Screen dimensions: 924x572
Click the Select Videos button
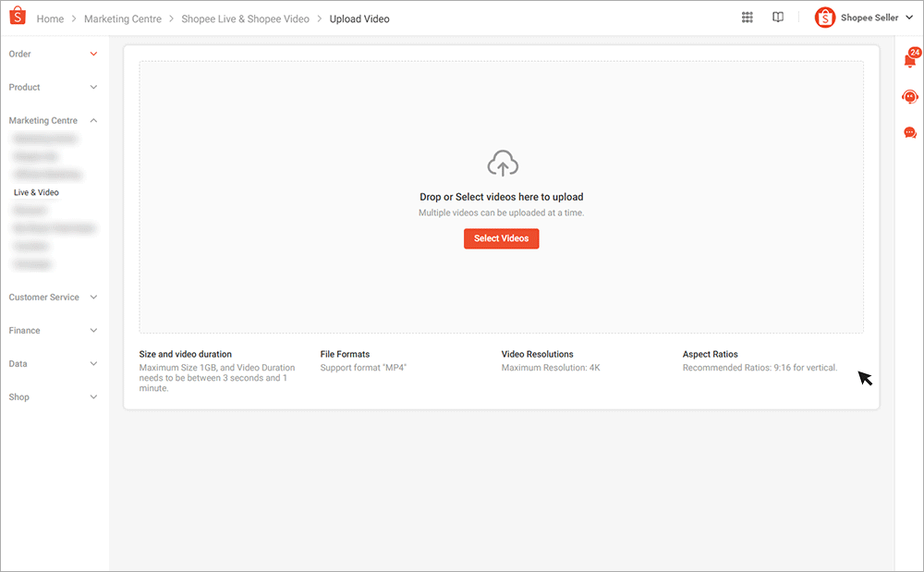(502, 237)
